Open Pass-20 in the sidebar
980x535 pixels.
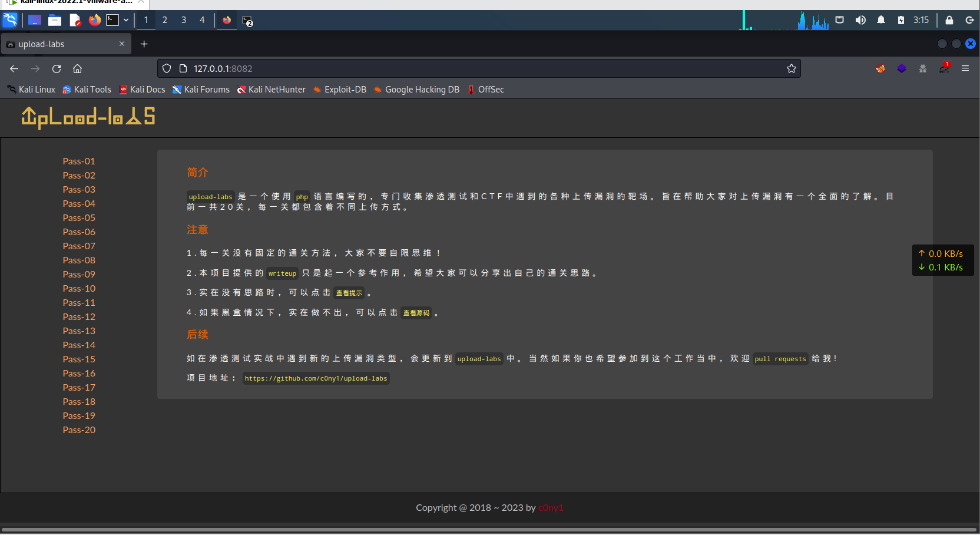click(79, 430)
